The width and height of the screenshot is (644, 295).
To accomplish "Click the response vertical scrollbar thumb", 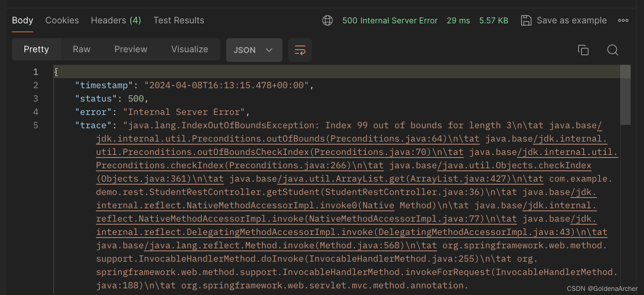I will tap(625, 95).
